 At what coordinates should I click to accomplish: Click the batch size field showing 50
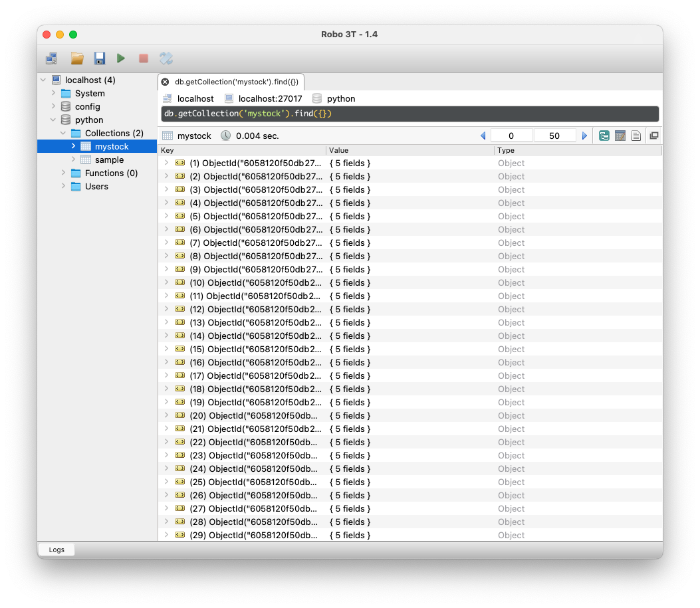click(554, 136)
